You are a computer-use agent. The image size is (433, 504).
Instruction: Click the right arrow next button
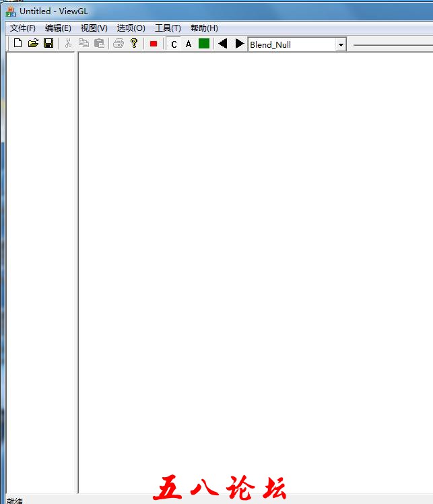point(239,44)
